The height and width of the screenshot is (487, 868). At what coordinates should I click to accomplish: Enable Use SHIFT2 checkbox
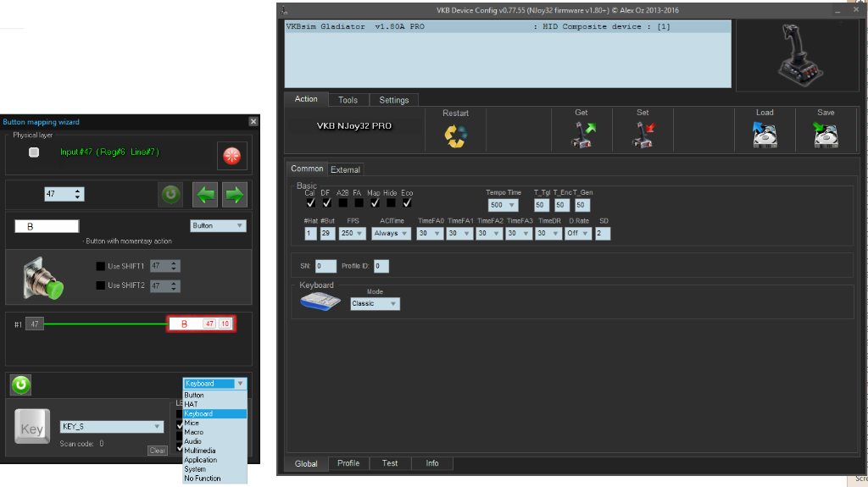tap(100, 285)
